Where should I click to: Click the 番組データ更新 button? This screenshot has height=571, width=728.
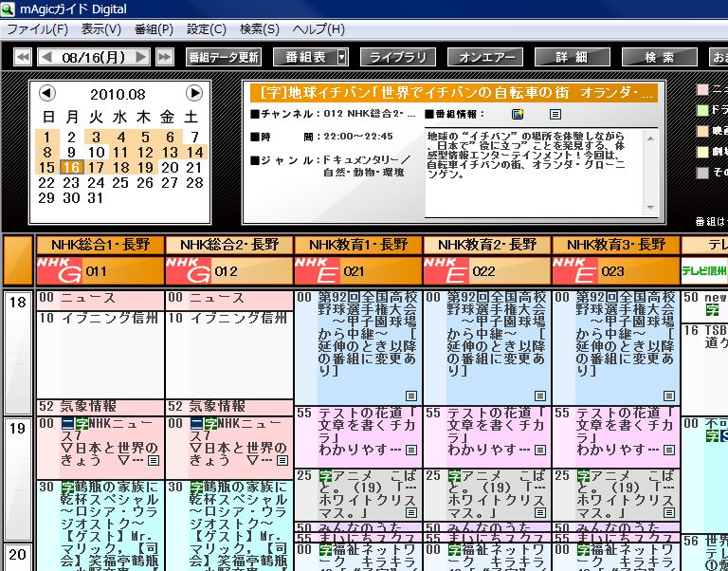224,57
